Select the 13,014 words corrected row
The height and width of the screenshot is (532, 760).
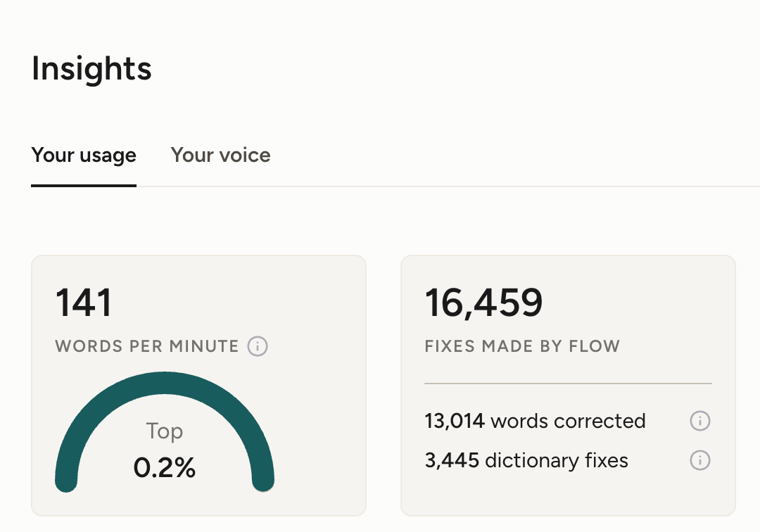[x=568, y=421]
